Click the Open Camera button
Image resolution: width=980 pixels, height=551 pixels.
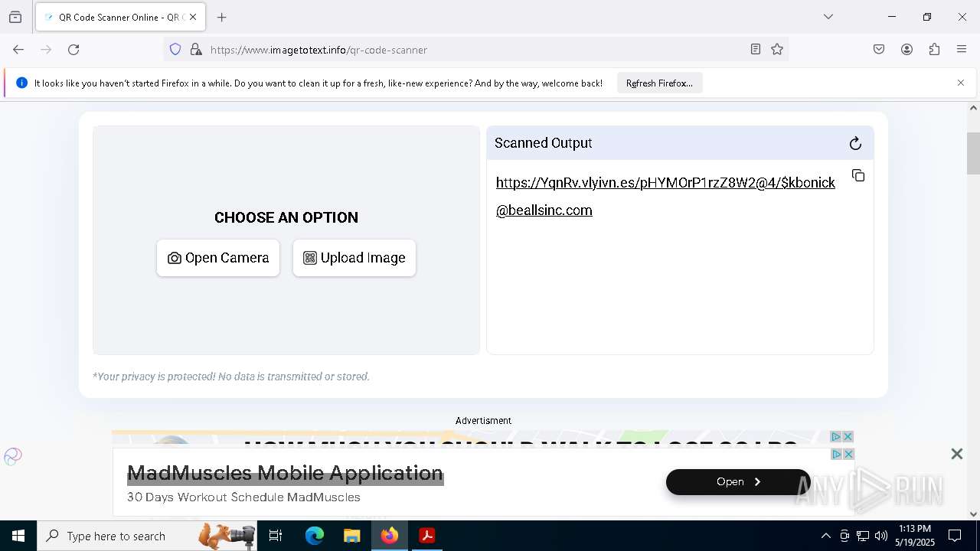[x=218, y=258]
